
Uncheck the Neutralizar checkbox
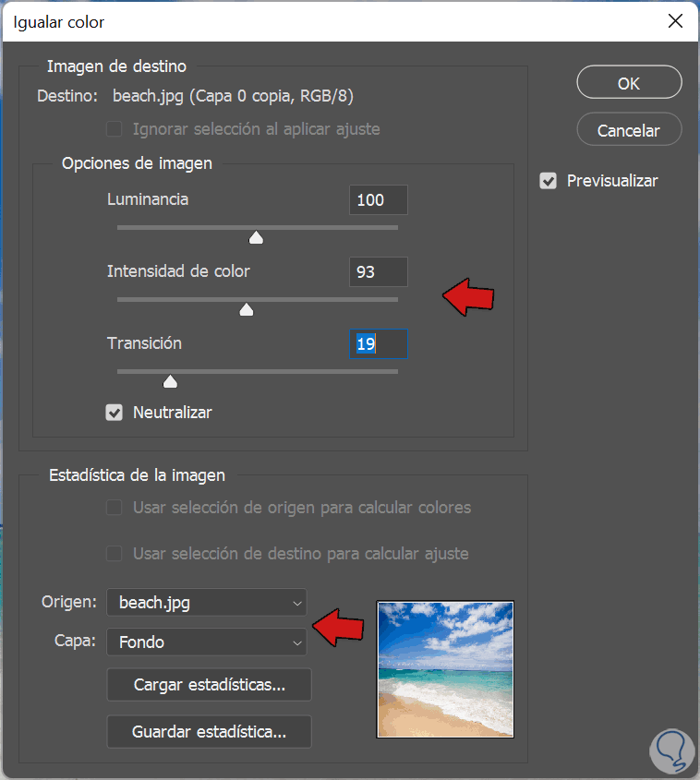(x=115, y=413)
